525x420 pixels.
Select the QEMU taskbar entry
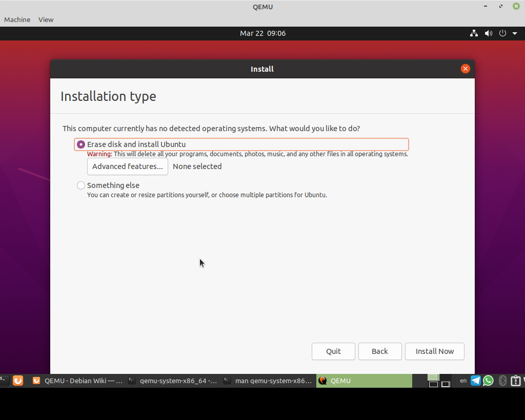click(x=365, y=381)
